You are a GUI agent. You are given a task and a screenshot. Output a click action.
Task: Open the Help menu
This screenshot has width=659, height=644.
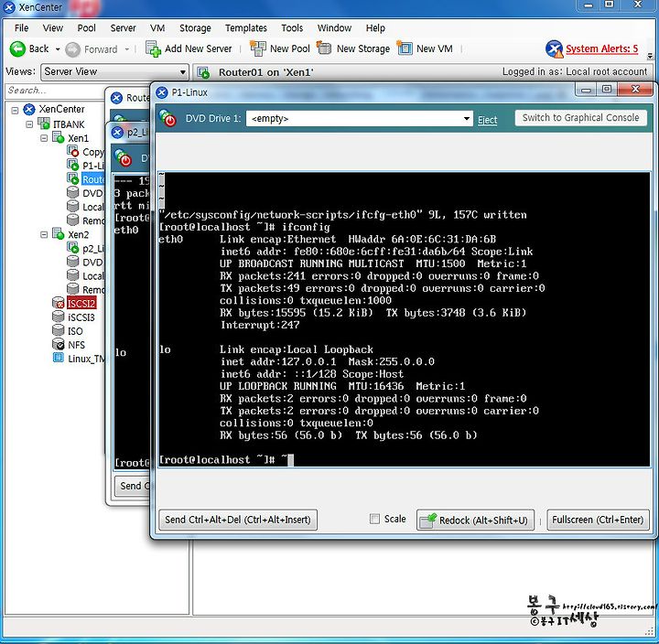pyautogui.click(x=375, y=28)
